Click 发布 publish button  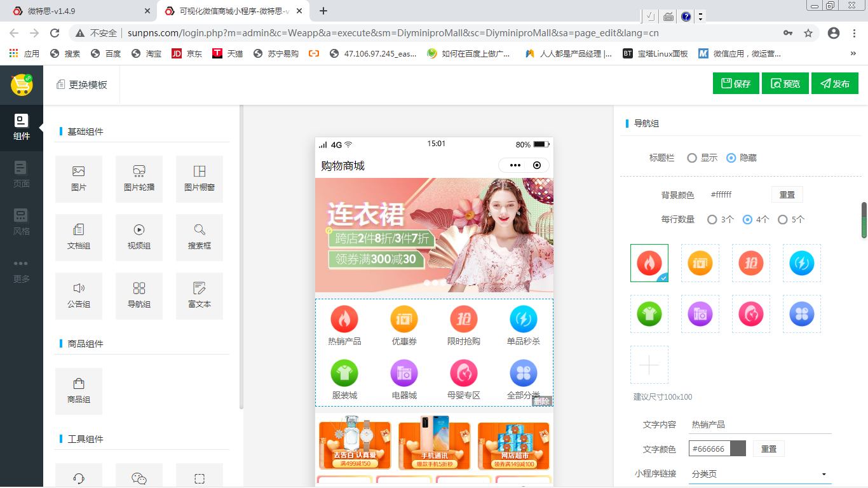(835, 83)
